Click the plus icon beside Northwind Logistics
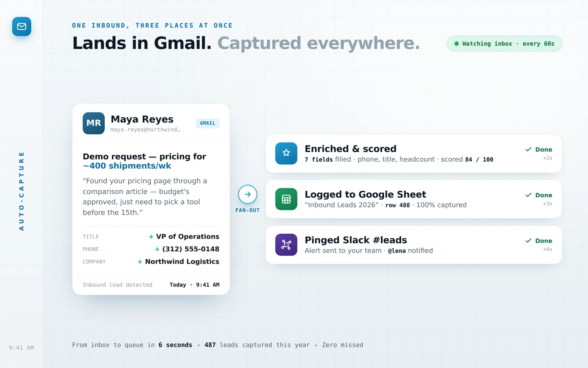The image size is (588, 368). 140,262
